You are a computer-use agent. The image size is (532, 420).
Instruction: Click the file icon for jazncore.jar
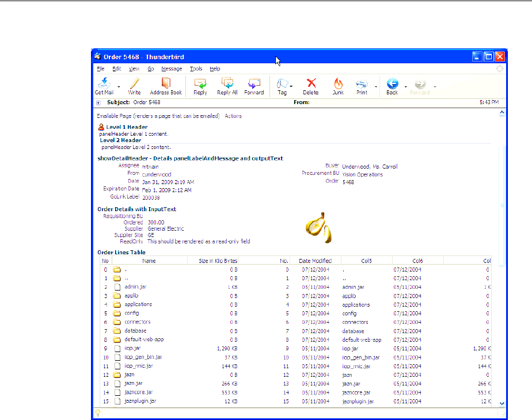(x=117, y=392)
